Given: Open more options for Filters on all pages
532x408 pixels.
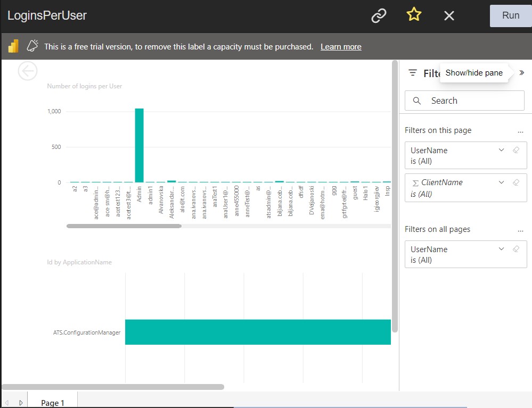Looking at the screenshot, I should 520,230.
